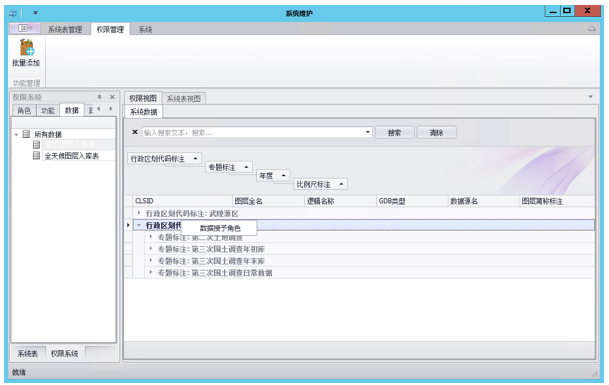Switch to 系统表管理 ribbon tab
This screenshot has height=385, width=609.
[x=65, y=30]
